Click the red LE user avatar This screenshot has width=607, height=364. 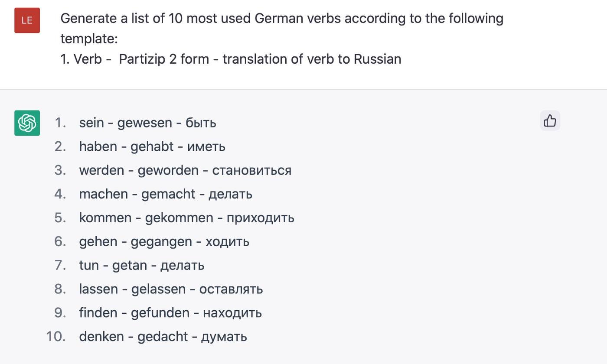(x=27, y=20)
